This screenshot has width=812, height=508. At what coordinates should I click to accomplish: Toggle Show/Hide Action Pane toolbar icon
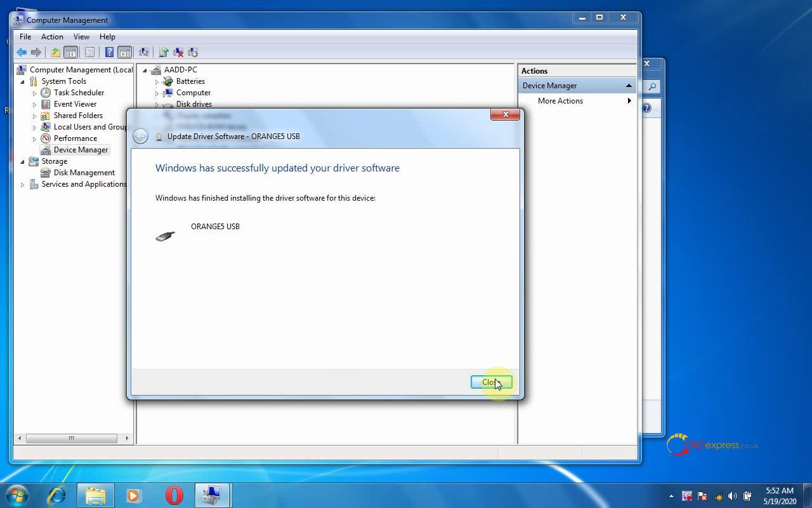(x=125, y=52)
